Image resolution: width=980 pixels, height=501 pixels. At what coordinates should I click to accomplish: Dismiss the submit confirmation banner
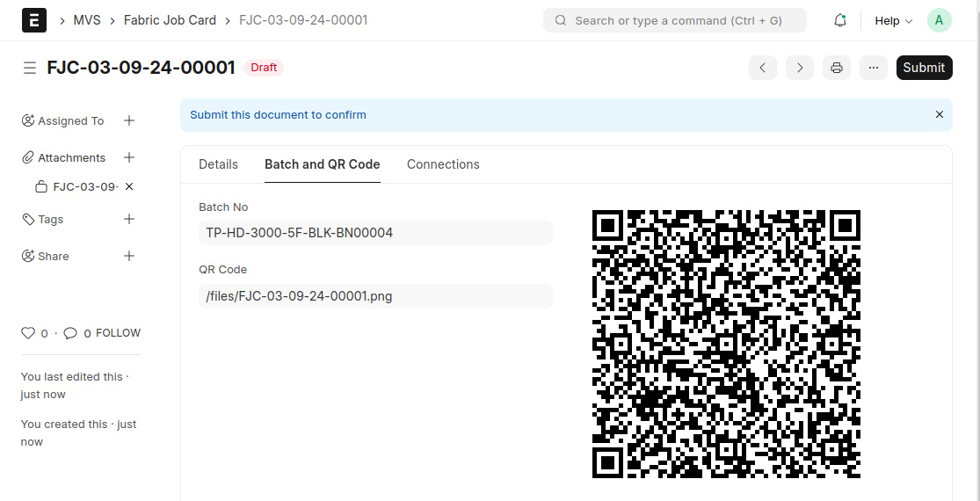point(939,114)
